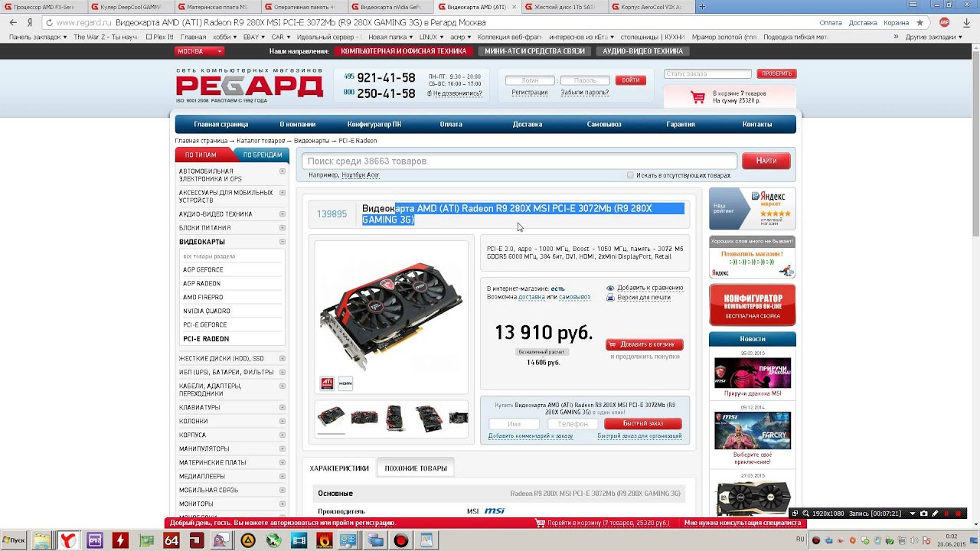Click the red record button in taskbar

coord(401,540)
